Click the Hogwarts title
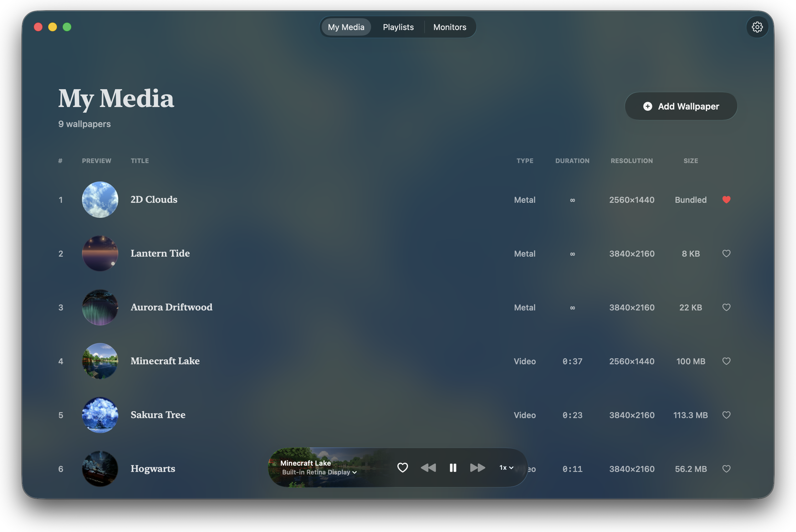 click(153, 469)
